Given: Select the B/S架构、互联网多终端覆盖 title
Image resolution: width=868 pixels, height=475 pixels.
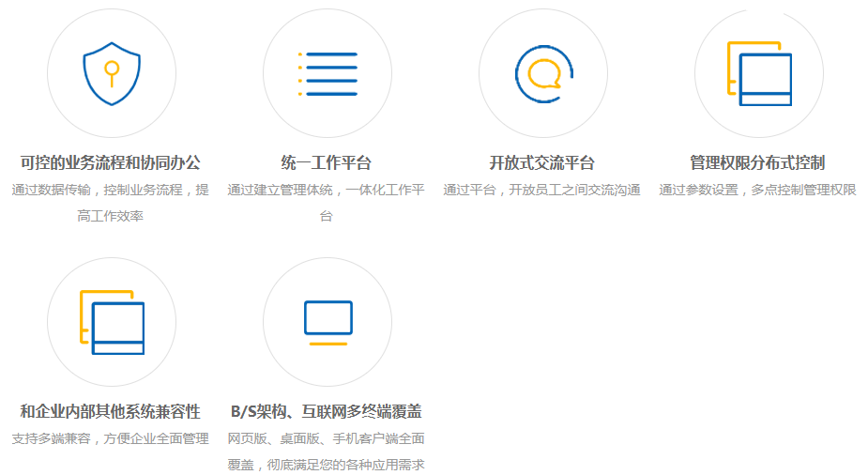Looking at the screenshot, I should tap(327, 411).
